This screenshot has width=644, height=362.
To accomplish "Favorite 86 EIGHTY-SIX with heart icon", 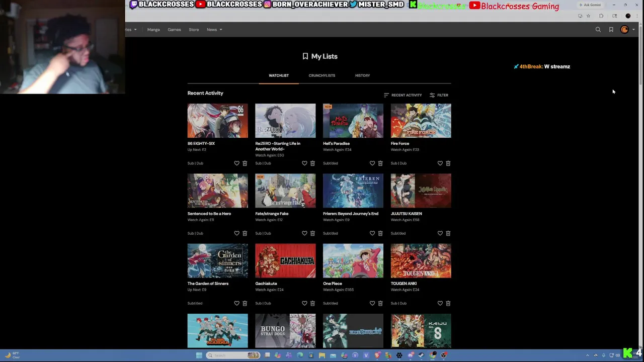I will [x=236, y=163].
